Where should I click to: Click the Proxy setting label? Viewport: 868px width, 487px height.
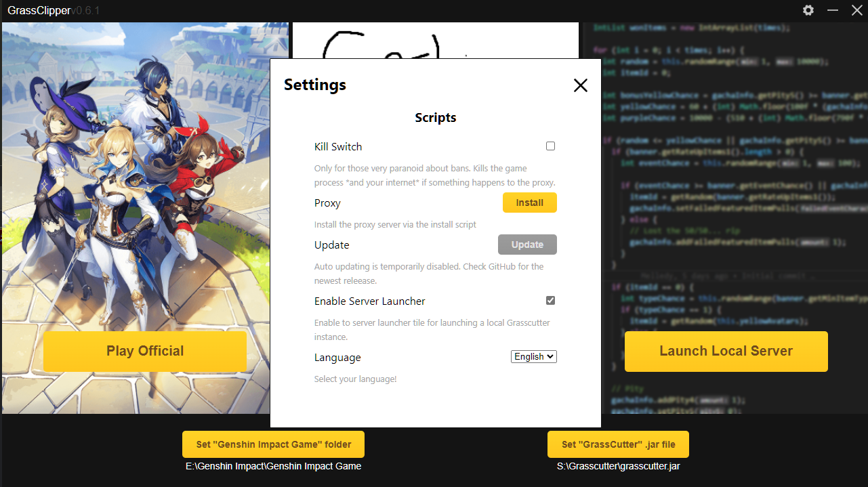[x=327, y=203]
